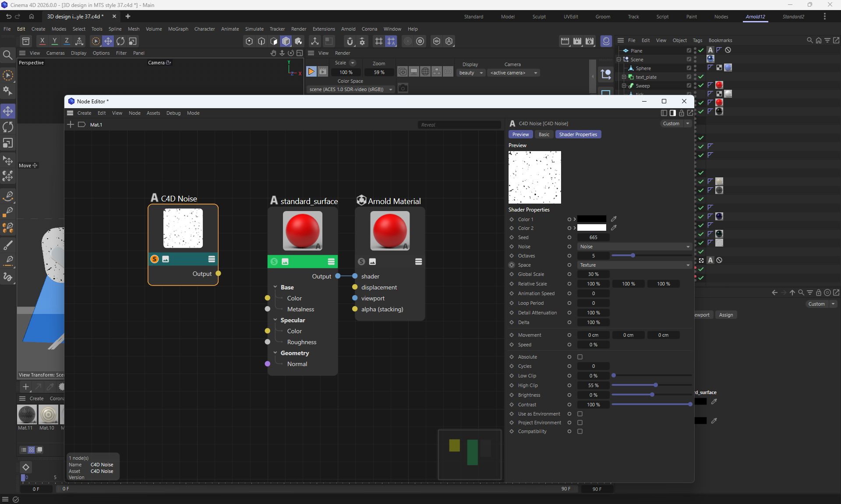The height and width of the screenshot is (504, 841).
Task: Switch to the Basic tab
Action: (544, 134)
